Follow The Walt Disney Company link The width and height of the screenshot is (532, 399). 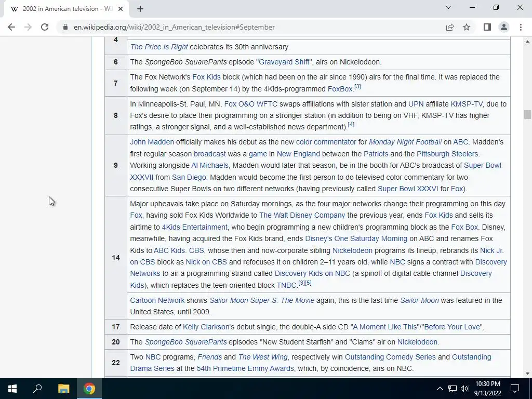click(x=302, y=215)
